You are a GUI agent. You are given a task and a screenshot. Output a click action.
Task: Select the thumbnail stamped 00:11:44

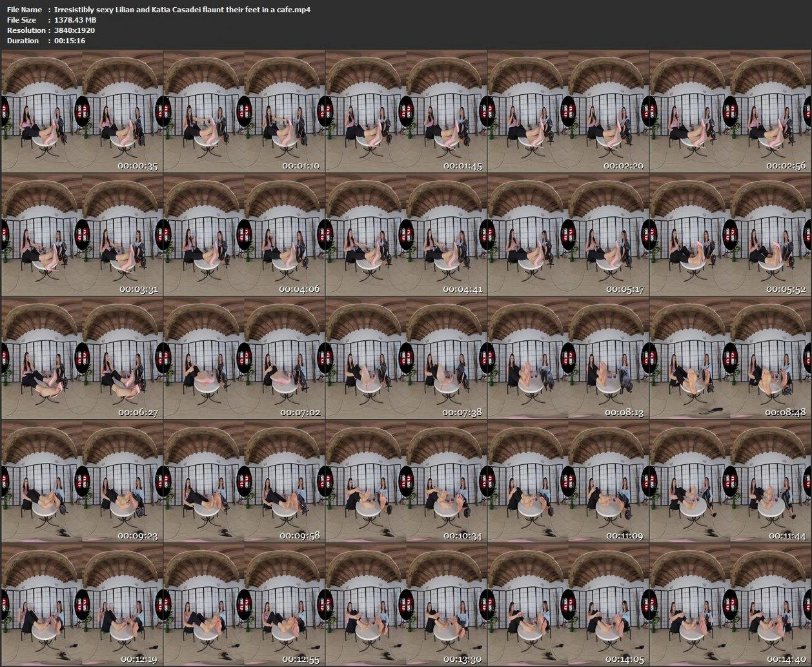730,482
